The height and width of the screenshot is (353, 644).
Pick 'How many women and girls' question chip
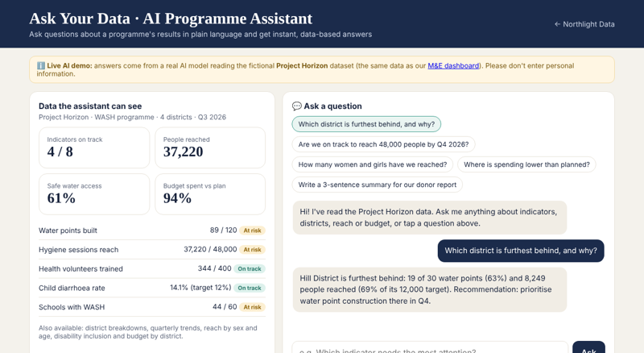[x=373, y=164]
